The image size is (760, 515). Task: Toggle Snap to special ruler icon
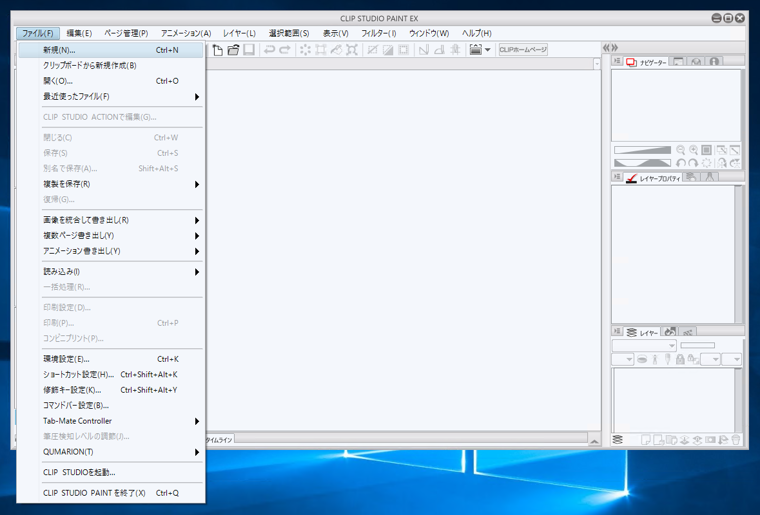point(439,49)
